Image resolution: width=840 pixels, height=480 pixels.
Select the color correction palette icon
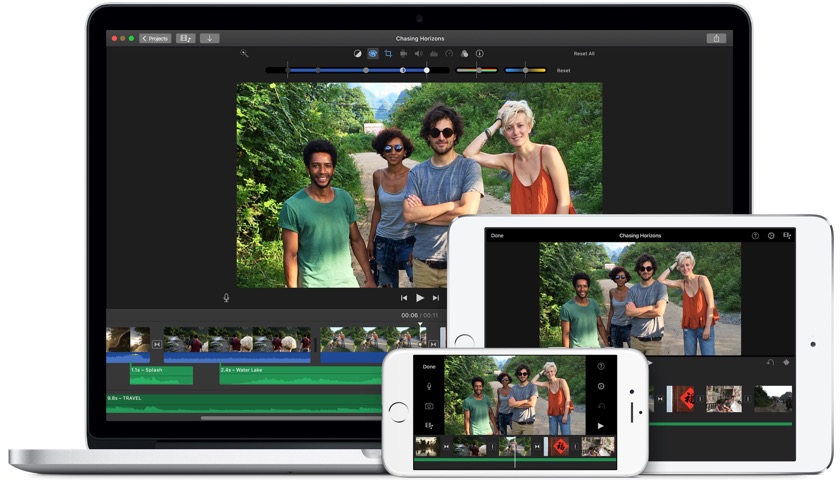(x=373, y=53)
